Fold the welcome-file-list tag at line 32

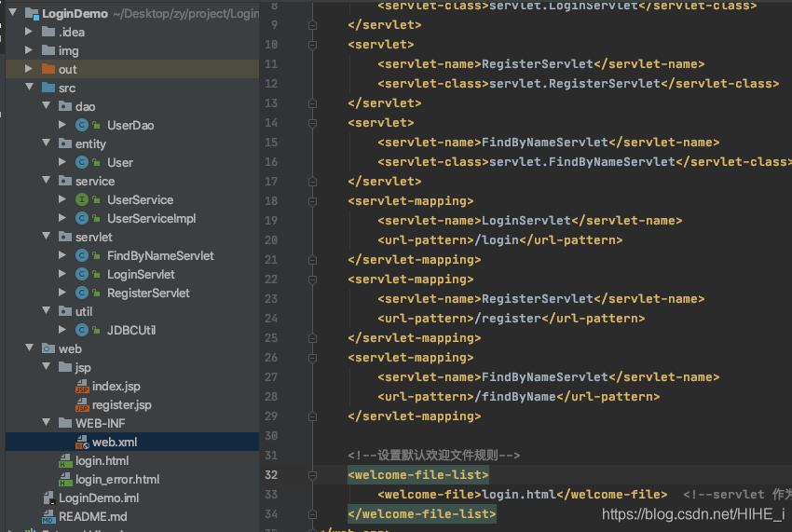coord(313,474)
